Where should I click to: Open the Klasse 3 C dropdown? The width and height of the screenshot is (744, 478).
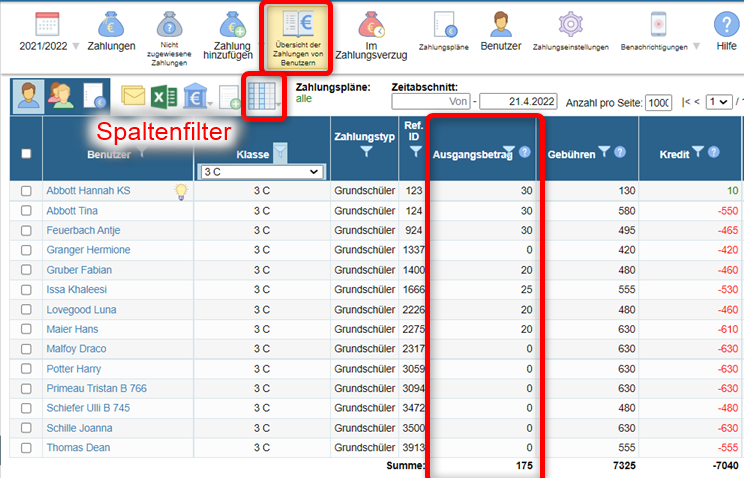tap(261, 172)
